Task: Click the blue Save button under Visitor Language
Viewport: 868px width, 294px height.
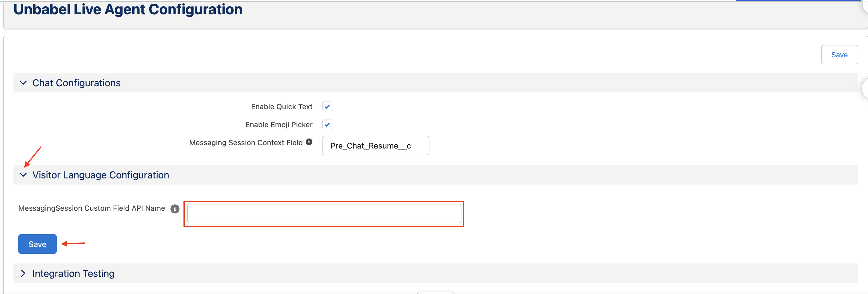Action: (x=37, y=244)
